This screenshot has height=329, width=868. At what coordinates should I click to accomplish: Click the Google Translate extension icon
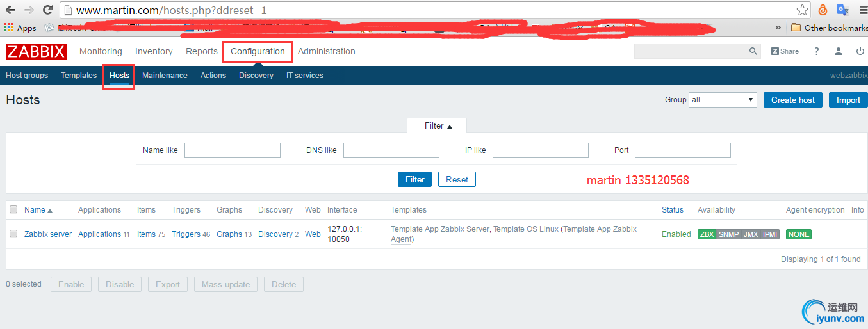coord(843,10)
